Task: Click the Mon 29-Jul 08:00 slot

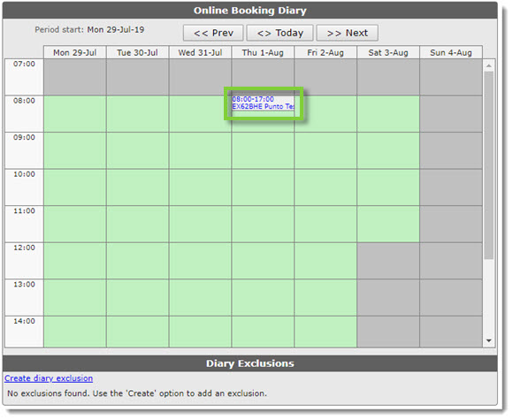Action: tap(75, 114)
